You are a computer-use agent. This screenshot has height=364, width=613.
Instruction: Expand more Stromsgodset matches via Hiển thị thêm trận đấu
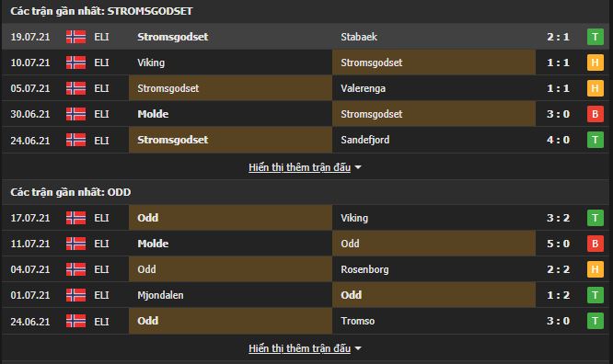pos(299,167)
